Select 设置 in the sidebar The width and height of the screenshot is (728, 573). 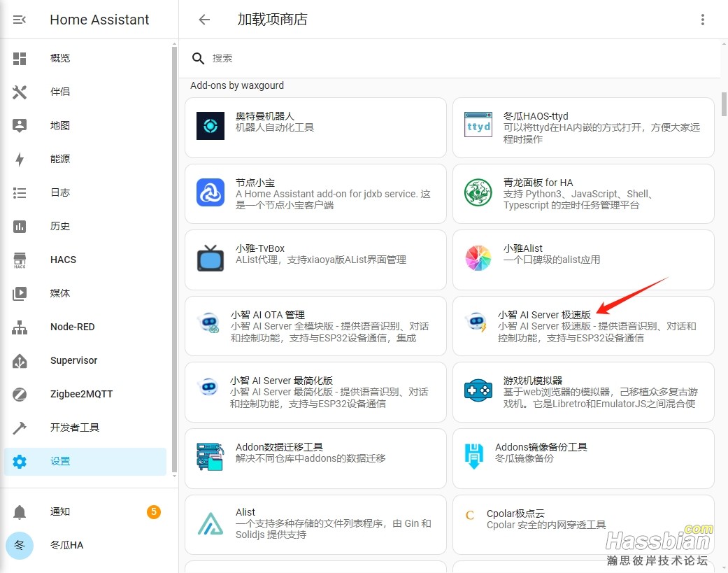pos(85,462)
